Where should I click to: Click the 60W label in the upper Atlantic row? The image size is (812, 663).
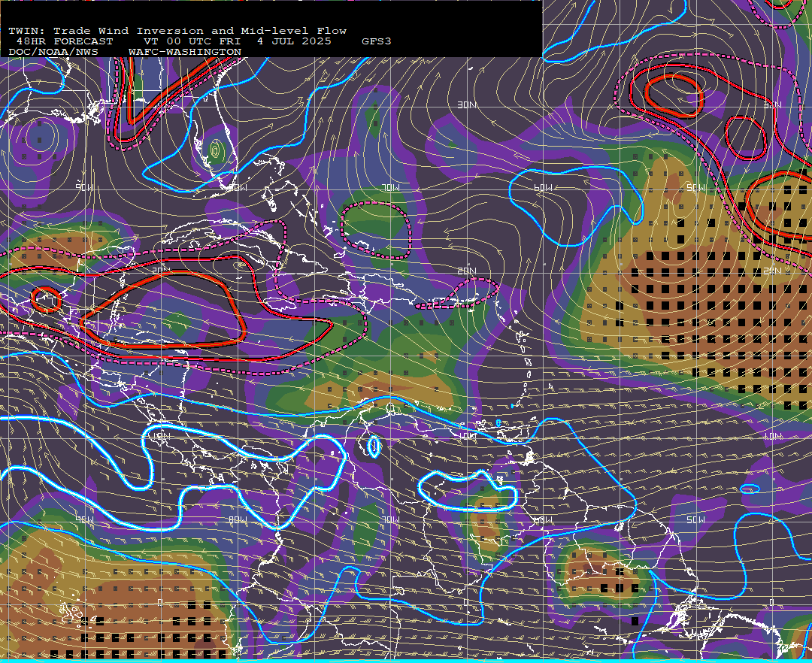tap(543, 187)
